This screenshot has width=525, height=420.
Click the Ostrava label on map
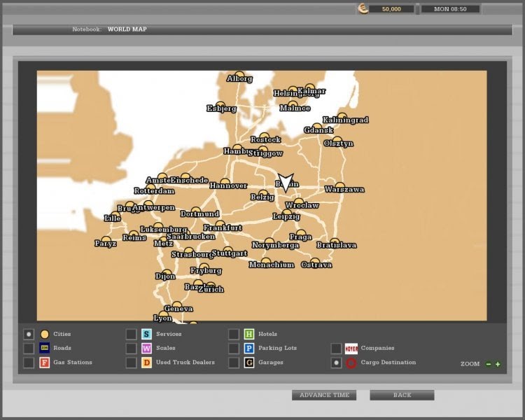pyautogui.click(x=316, y=265)
